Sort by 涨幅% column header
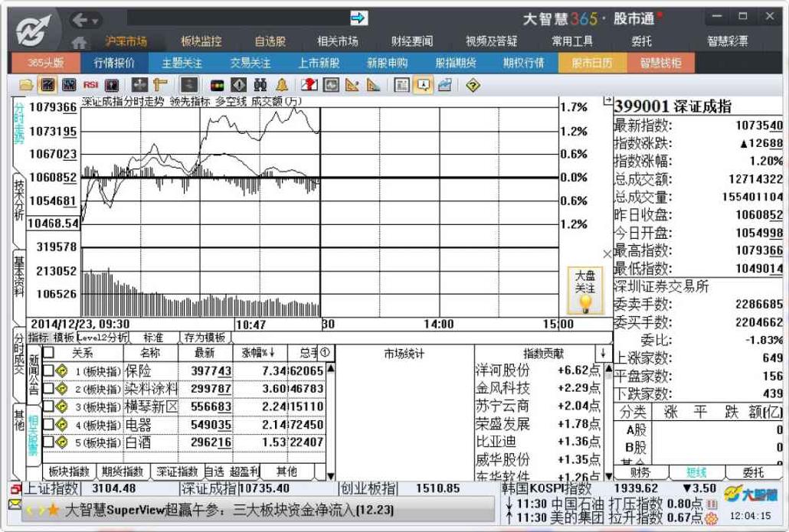 [x=258, y=352]
